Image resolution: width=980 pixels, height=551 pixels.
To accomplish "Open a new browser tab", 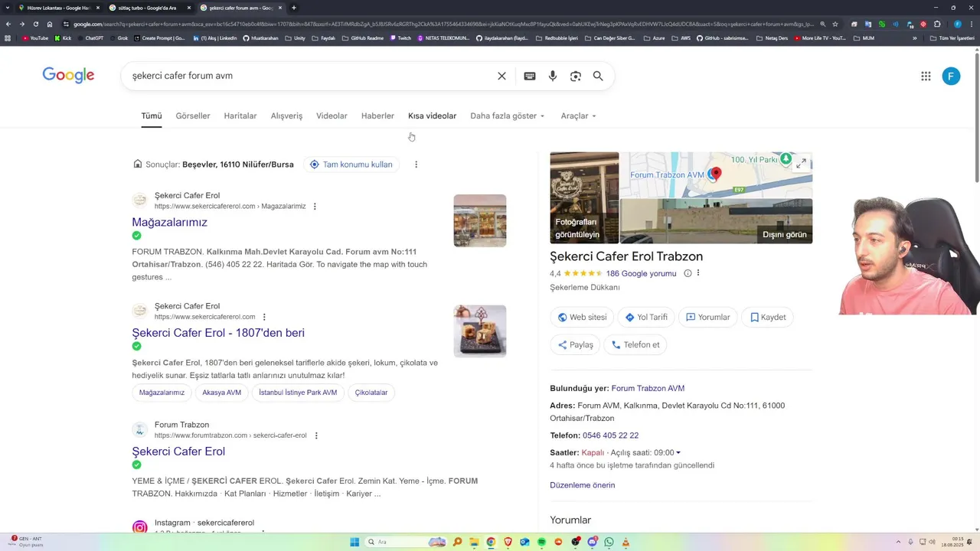I will (294, 8).
